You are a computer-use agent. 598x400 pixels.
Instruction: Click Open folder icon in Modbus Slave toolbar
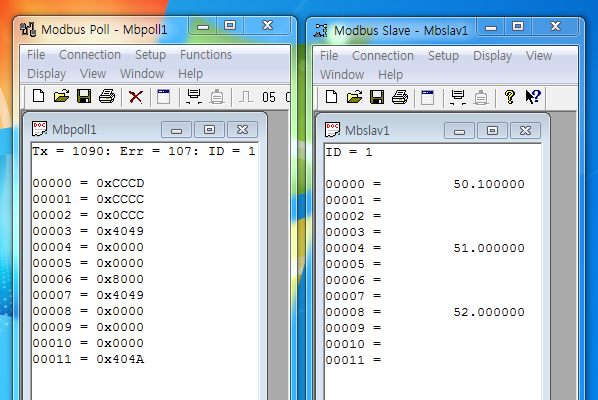tap(354, 97)
